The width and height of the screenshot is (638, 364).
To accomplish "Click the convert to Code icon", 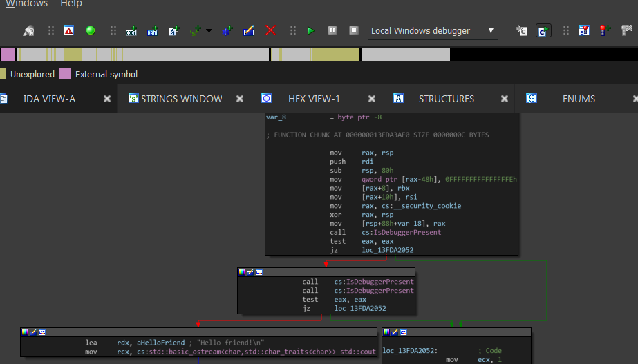I will click(131, 30).
